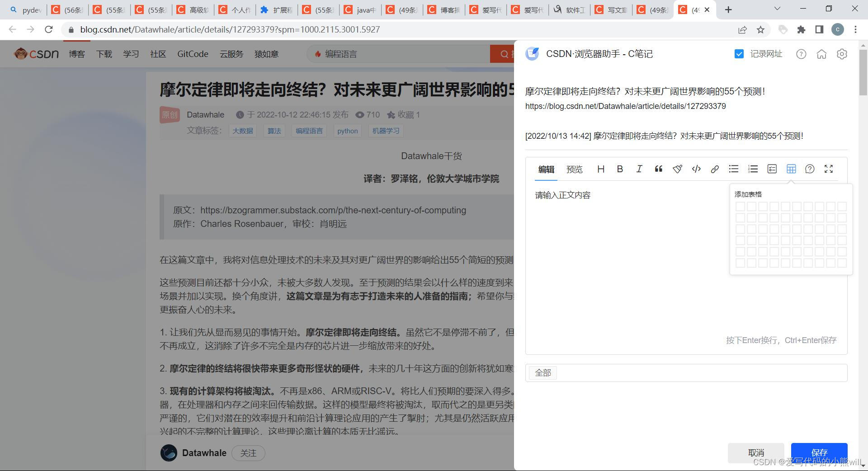Open 下载 in the CSDN navigation
The height and width of the screenshot is (471, 868).
tap(104, 54)
